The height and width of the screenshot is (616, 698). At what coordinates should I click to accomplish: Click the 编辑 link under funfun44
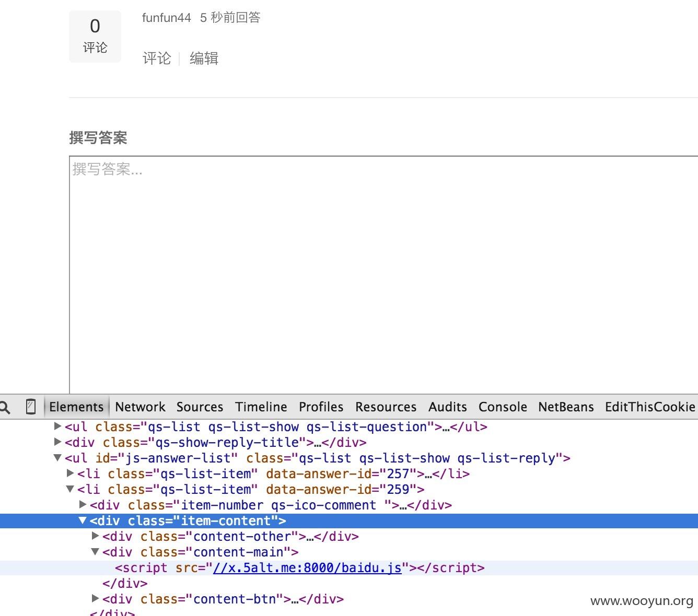204,58
